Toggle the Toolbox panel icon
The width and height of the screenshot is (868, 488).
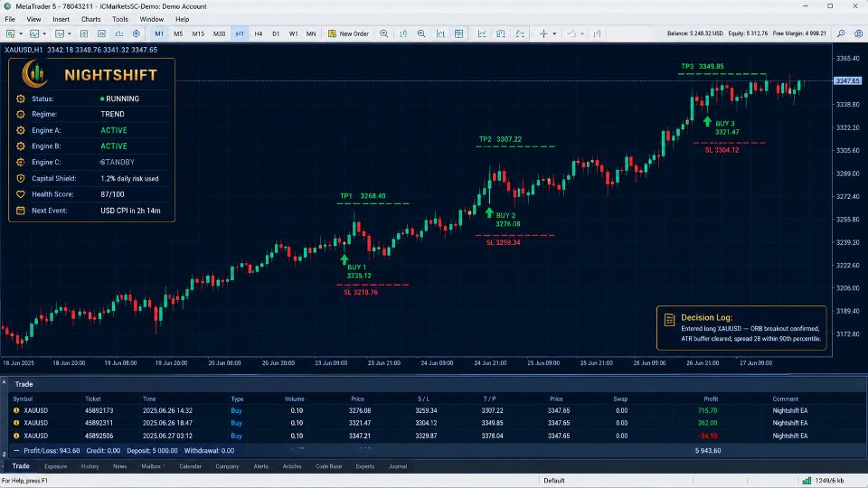pos(137,33)
